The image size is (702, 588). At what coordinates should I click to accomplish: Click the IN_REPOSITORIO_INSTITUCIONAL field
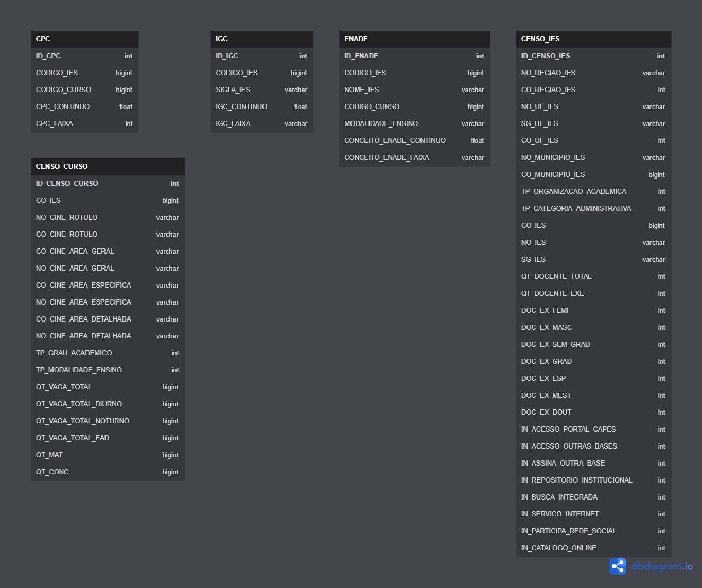(594, 480)
